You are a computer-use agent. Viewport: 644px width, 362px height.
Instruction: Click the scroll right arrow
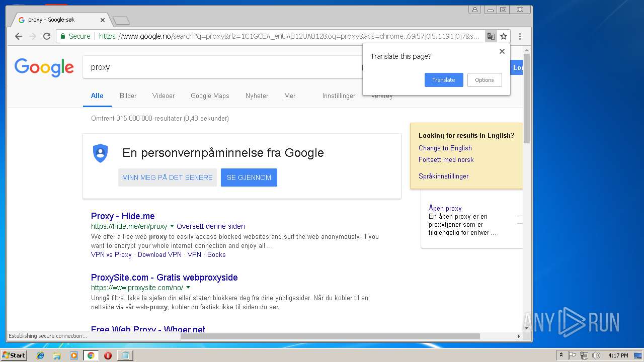(519, 336)
